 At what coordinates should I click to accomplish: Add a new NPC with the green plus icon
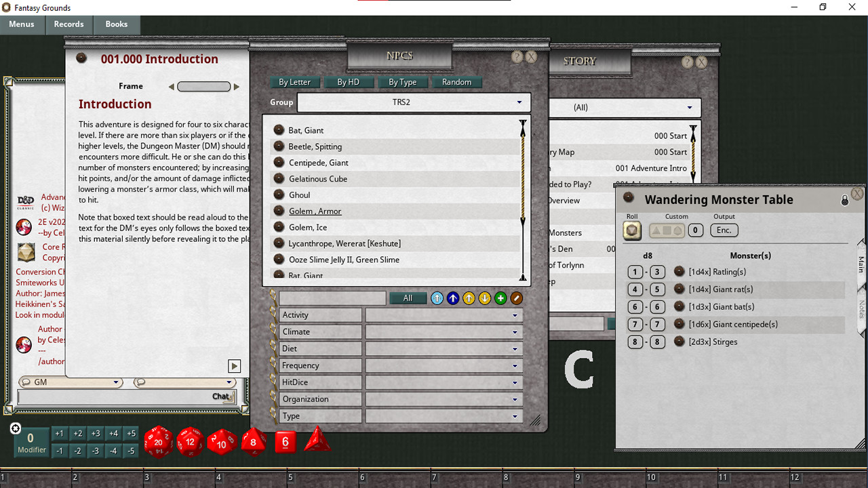(x=500, y=298)
